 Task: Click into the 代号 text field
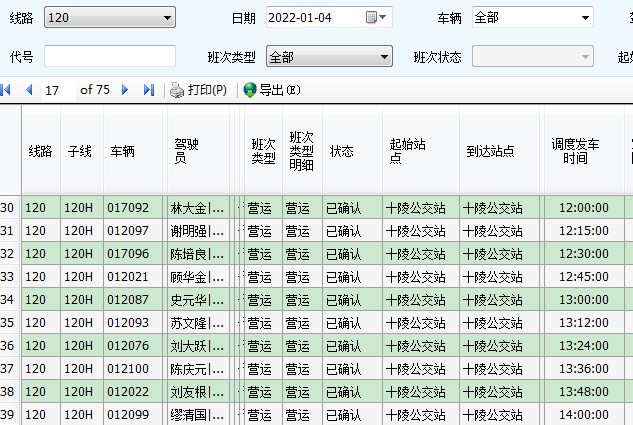[x=109, y=57]
